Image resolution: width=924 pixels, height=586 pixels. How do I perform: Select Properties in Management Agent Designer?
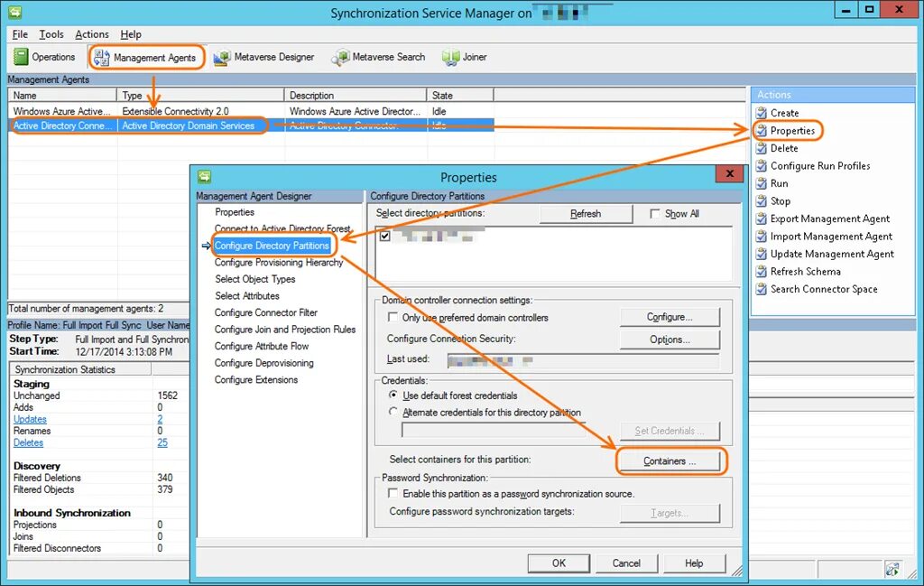[235, 212]
